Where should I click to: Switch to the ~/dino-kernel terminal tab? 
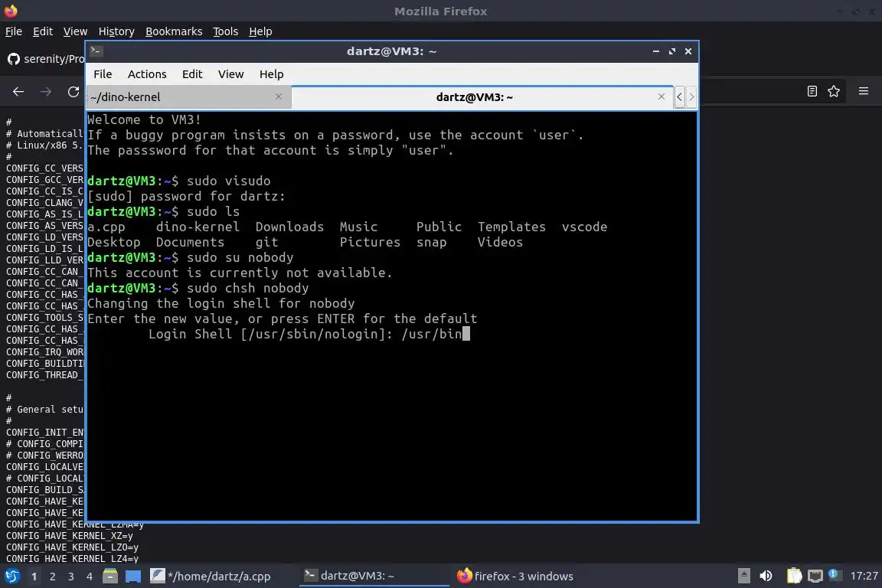coord(188,96)
